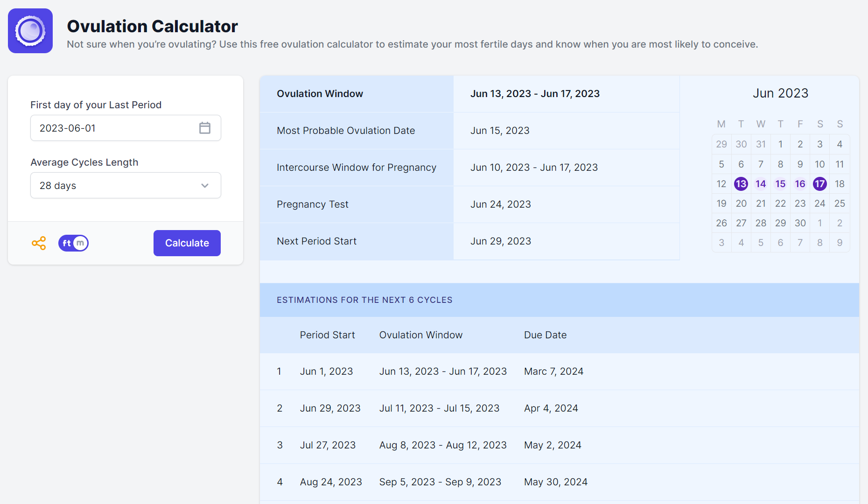
Task: Select due date Marc 7, 2024
Action: pos(553,371)
